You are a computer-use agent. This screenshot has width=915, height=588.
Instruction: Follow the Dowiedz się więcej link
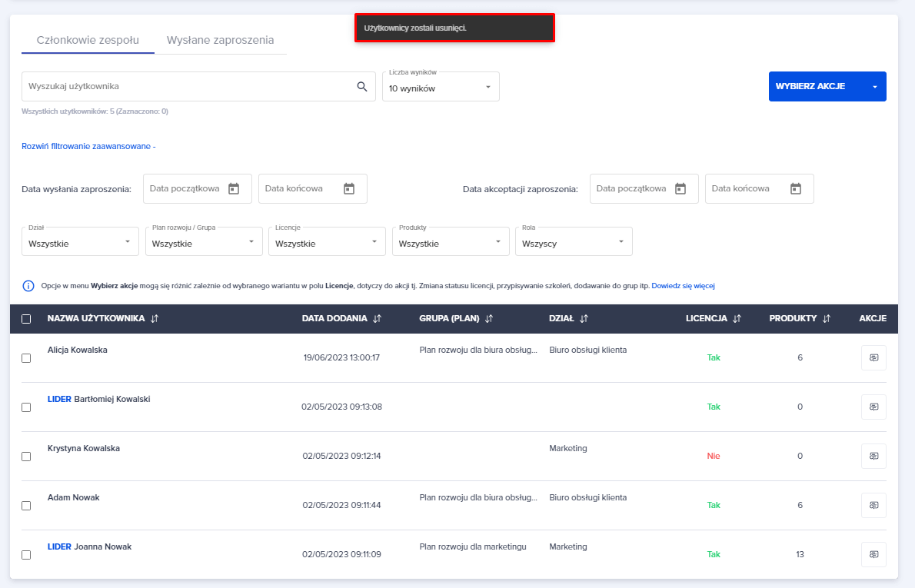tap(683, 286)
